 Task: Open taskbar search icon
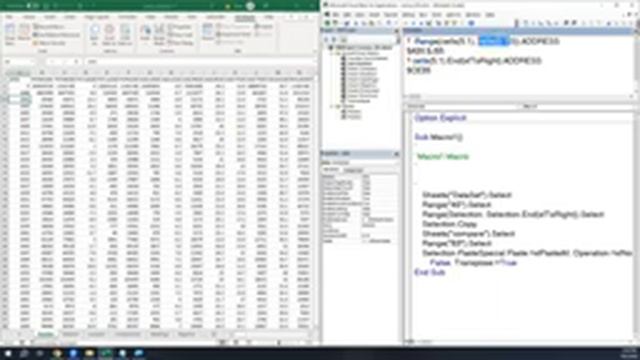pos(24,353)
